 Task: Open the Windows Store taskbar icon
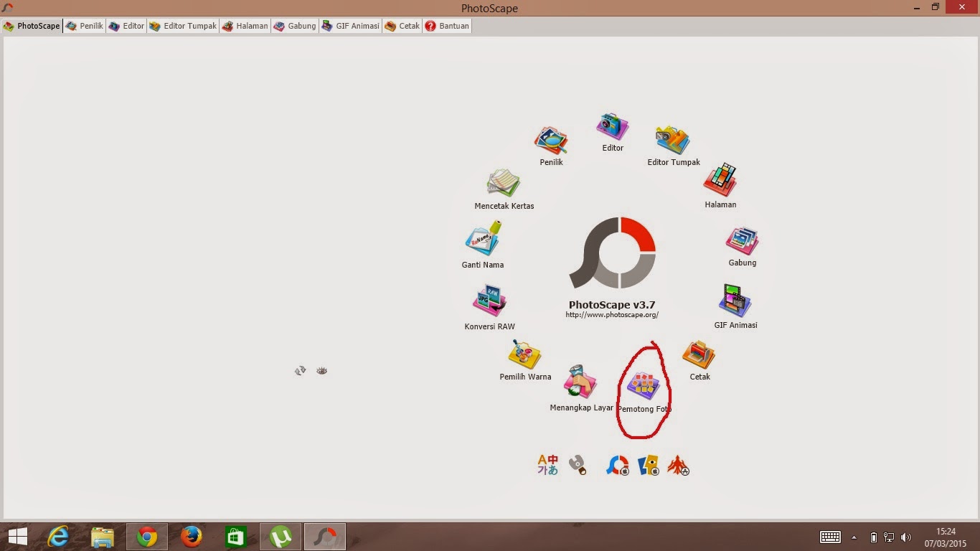(236, 537)
